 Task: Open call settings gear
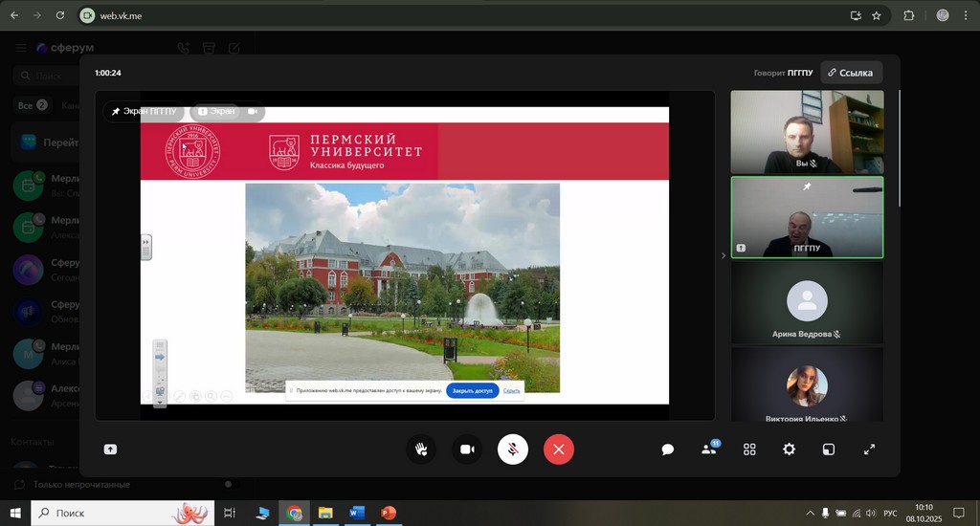click(x=789, y=449)
